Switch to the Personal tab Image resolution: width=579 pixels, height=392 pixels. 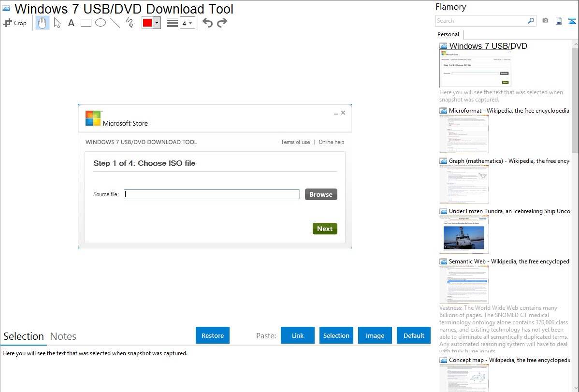coord(449,34)
